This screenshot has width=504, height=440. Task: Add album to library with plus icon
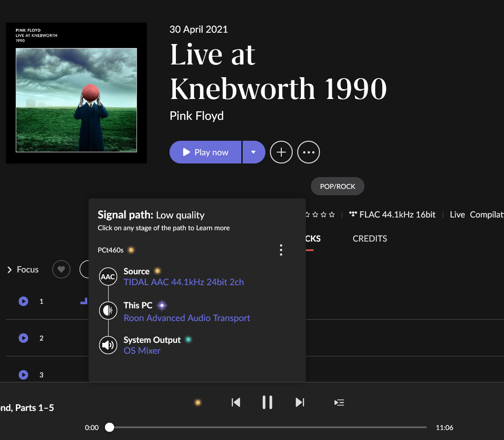tap(281, 152)
